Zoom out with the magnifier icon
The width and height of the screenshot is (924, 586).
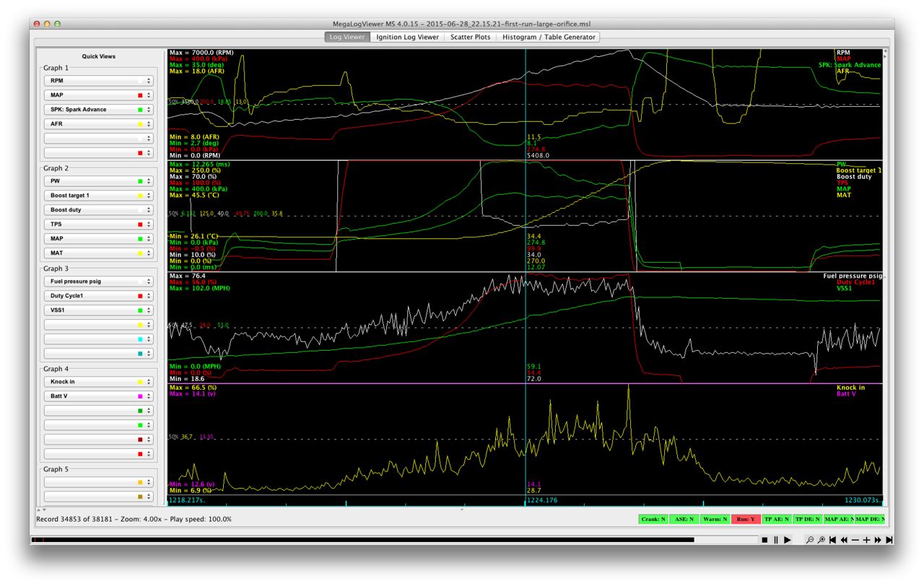coord(810,540)
